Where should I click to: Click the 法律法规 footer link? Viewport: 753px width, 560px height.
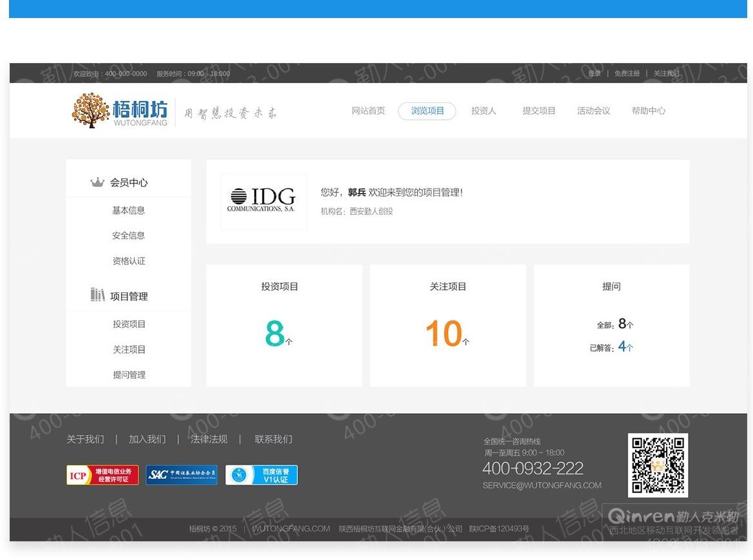[209, 439]
